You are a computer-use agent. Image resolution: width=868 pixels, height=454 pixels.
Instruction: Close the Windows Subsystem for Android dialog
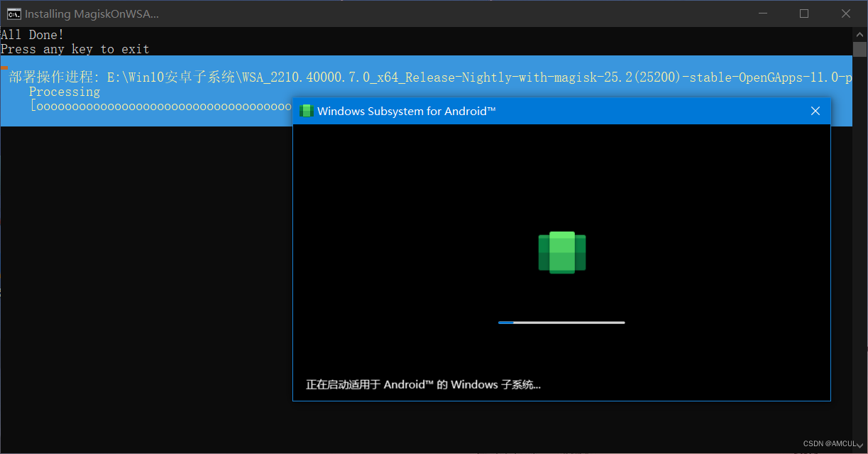(815, 111)
